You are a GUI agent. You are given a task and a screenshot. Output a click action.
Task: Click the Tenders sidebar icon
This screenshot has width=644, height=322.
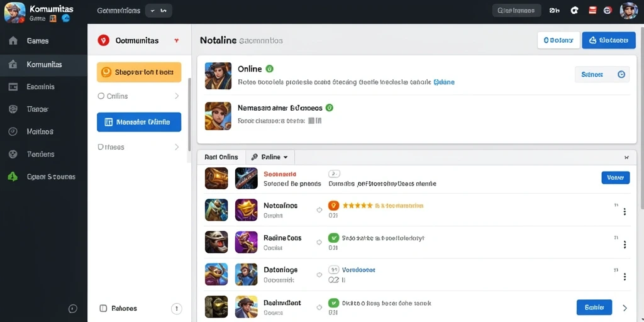coord(13,154)
